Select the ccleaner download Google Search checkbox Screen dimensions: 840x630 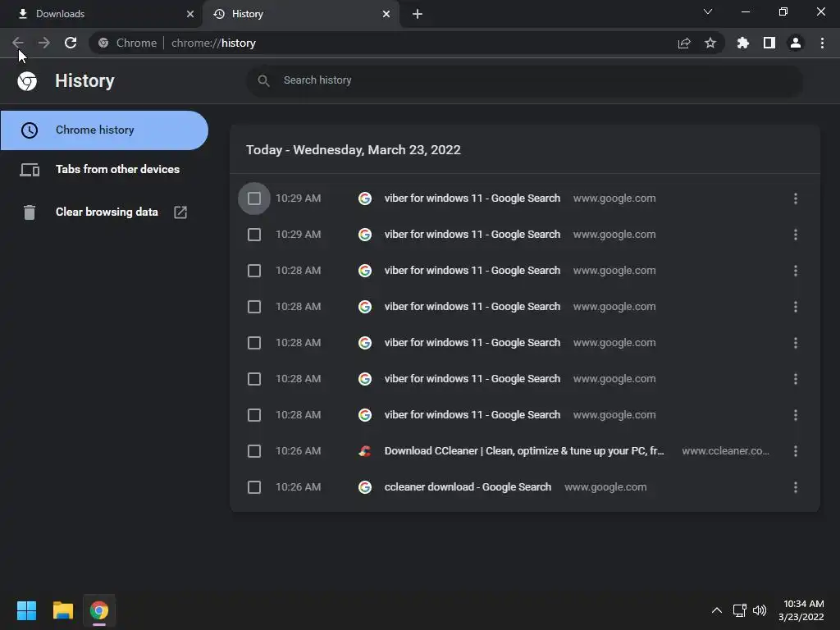[254, 487]
